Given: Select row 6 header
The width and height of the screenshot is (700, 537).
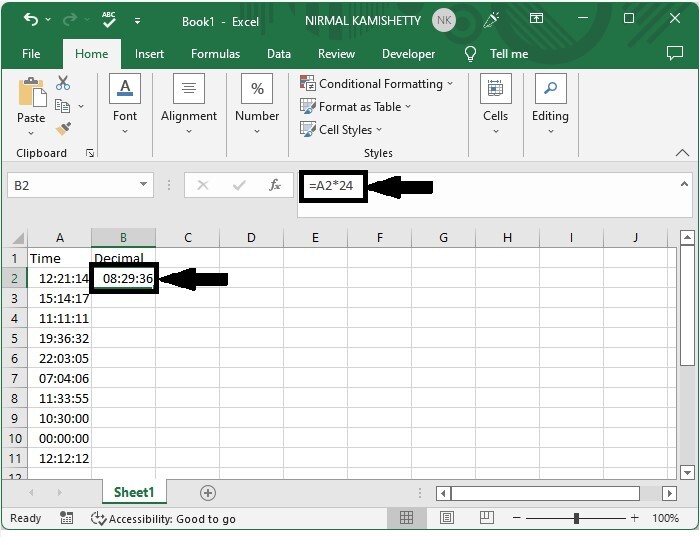Looking at the screenshot, I should (14, 358).
